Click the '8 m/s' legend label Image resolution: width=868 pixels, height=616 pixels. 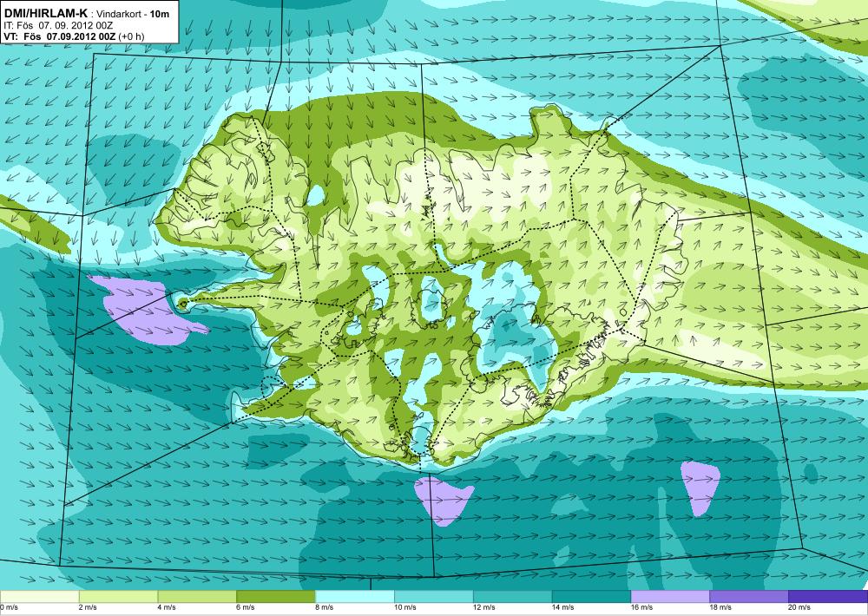325,607
